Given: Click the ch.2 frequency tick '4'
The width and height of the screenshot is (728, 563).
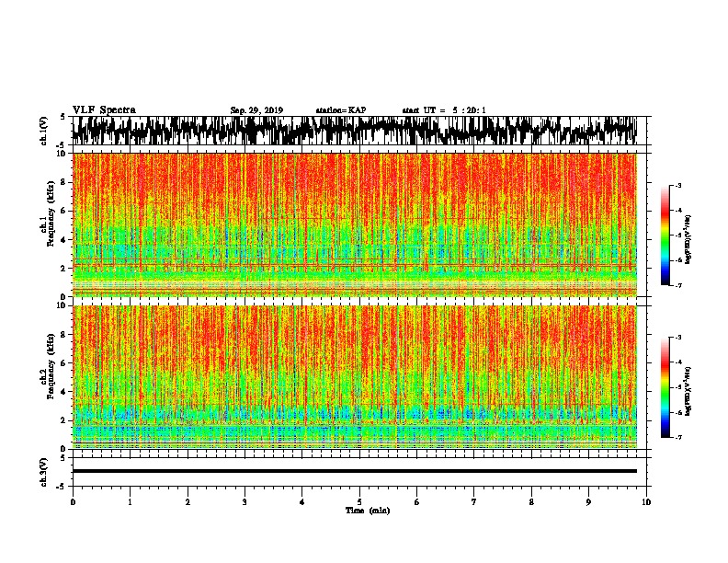Looking at the screenshot, I should (x=65, y=392).
